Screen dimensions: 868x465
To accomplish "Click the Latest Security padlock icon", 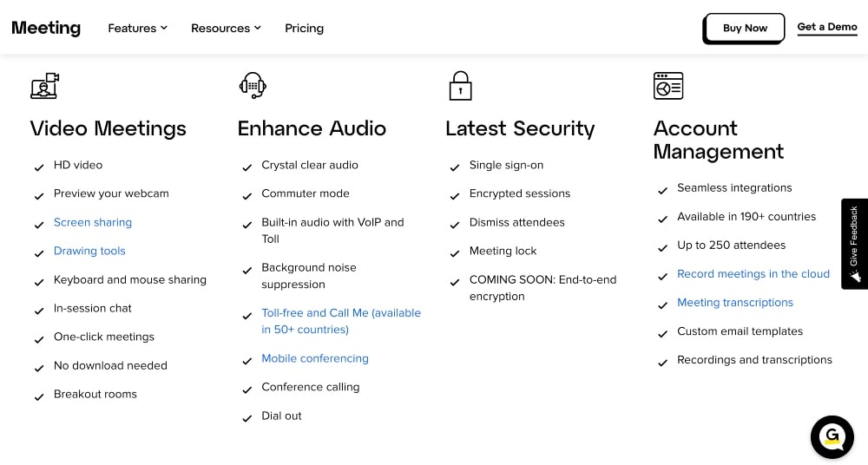I will point(460,86).
